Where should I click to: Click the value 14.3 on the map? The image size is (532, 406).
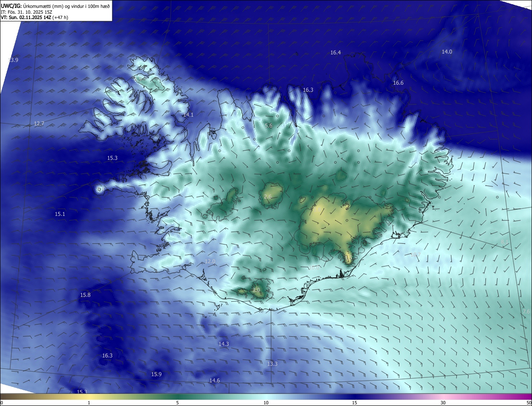pyautogui.click(x=224, y=344)
